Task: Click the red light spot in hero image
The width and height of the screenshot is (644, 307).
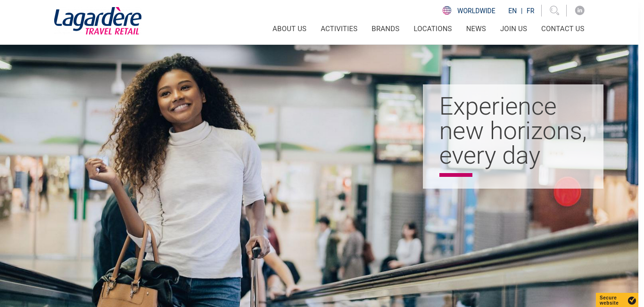Action: (567, 191)
